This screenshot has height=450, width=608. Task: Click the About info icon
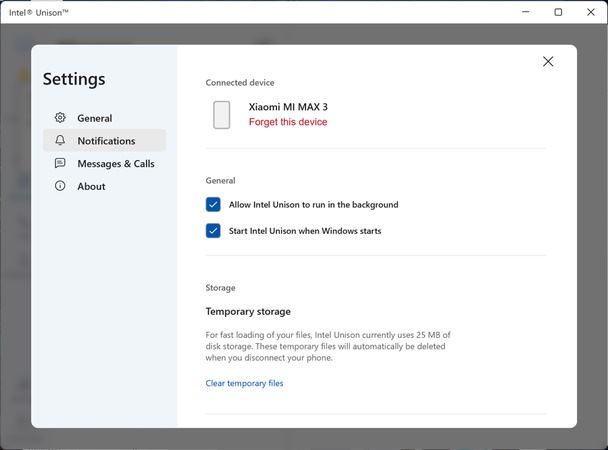pos(60,186)
